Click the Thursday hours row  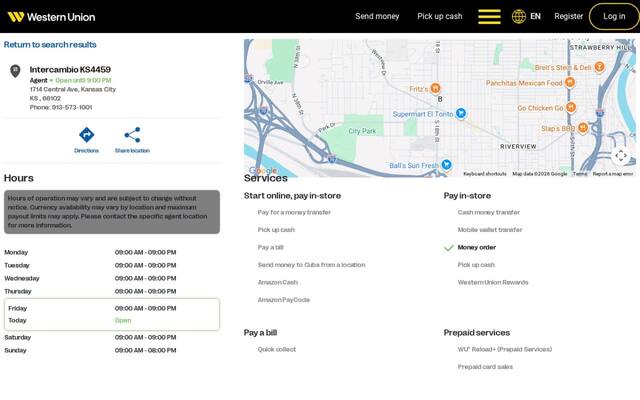coord(111,291)
